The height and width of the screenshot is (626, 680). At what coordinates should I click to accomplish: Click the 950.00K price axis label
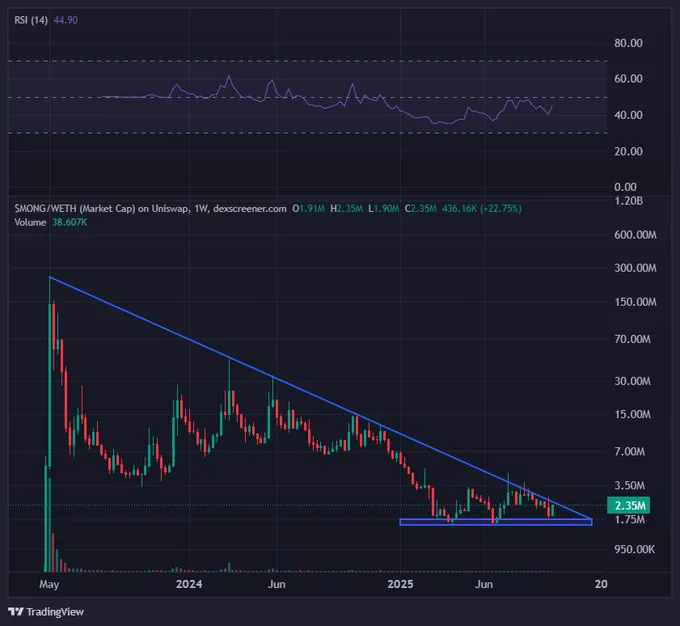(634, 549)
